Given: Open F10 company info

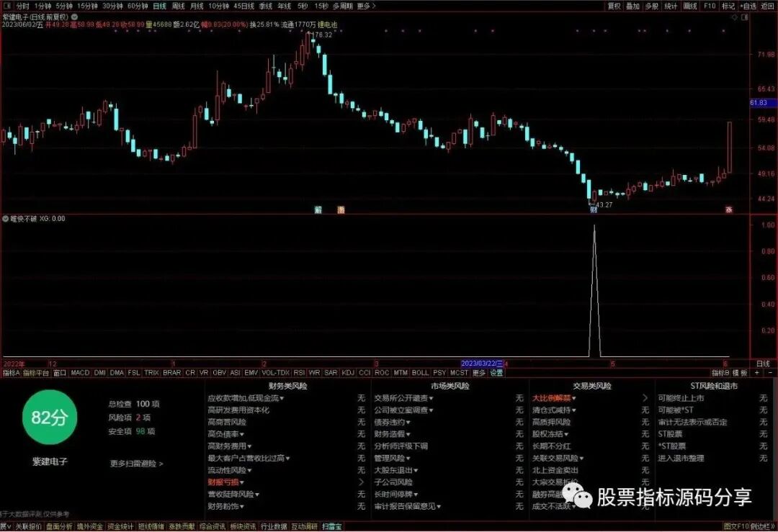Looking at the screenshot, I should pos(710,6).
